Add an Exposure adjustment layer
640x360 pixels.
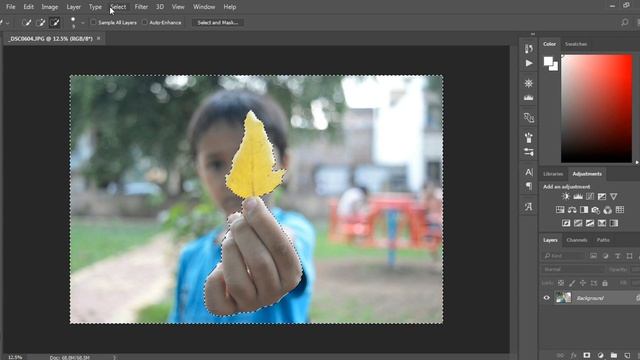point(602,197)
